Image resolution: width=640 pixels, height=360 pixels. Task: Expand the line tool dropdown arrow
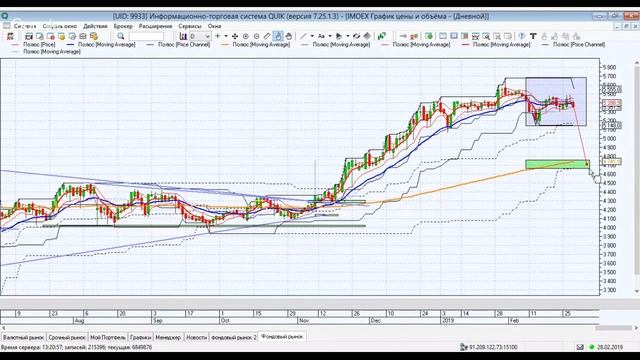(x=312, y=36)
